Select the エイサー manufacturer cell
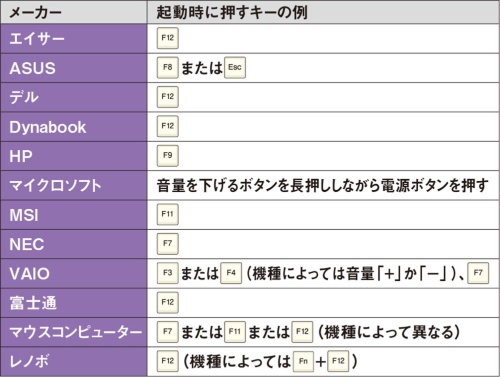This screenshot has width=500, height=377. click(x=74, y=38)
